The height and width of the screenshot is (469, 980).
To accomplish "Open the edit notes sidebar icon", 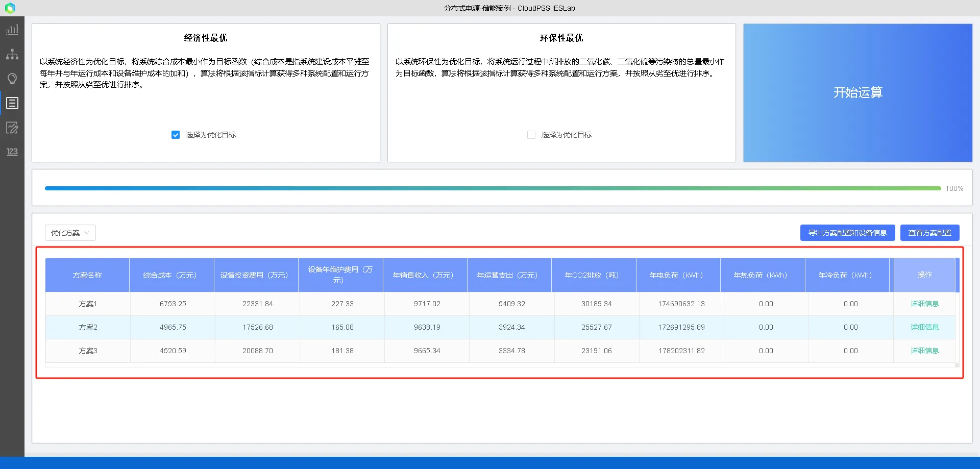I will (12, 128).
